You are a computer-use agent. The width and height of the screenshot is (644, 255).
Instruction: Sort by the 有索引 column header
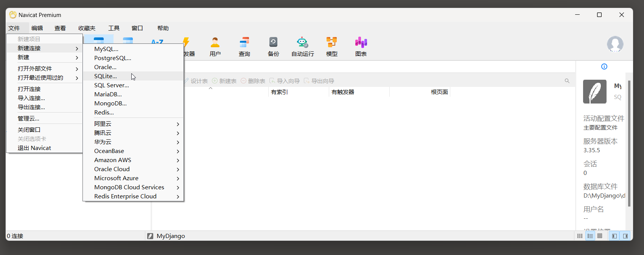click(299, 92)
